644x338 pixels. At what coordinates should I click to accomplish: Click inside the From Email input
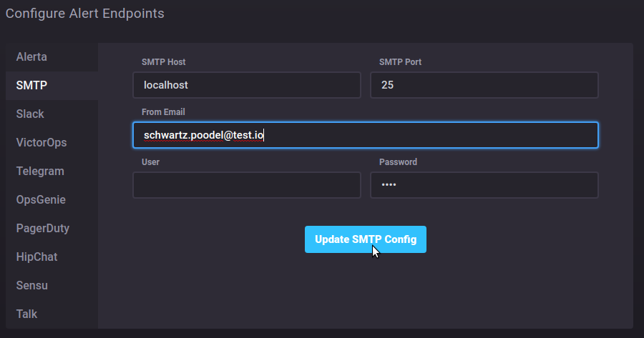pos(365,135)
